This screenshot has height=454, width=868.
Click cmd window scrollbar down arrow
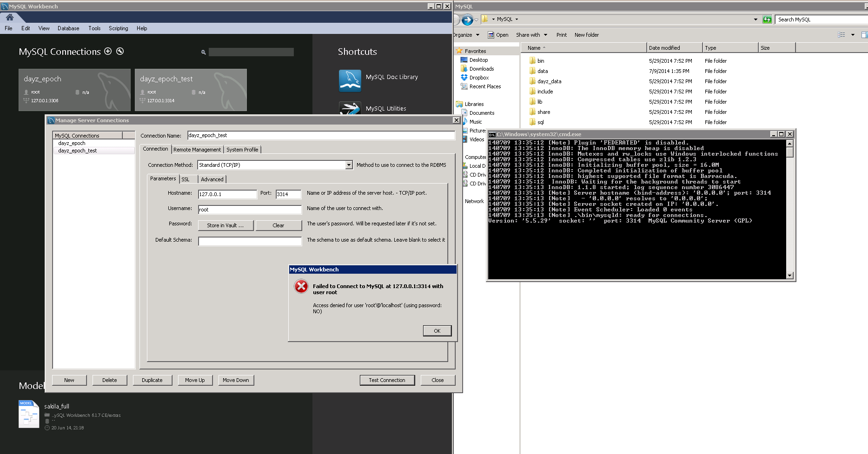pos(789,275)
